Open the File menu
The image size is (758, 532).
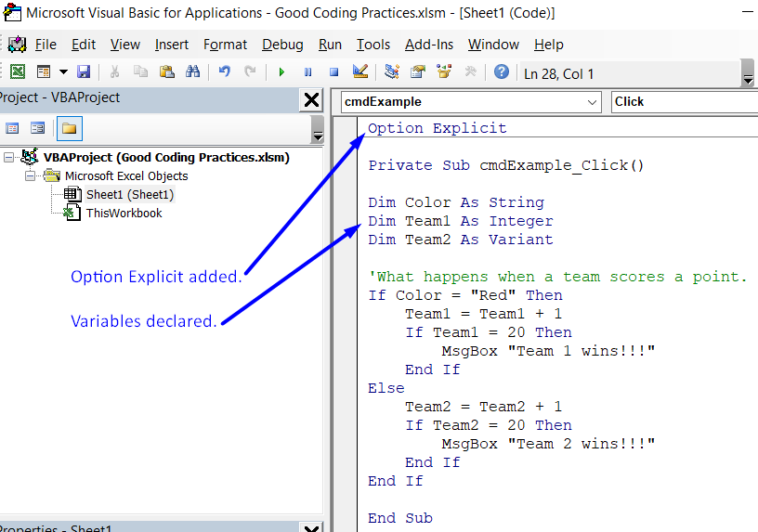click(46, 45)
